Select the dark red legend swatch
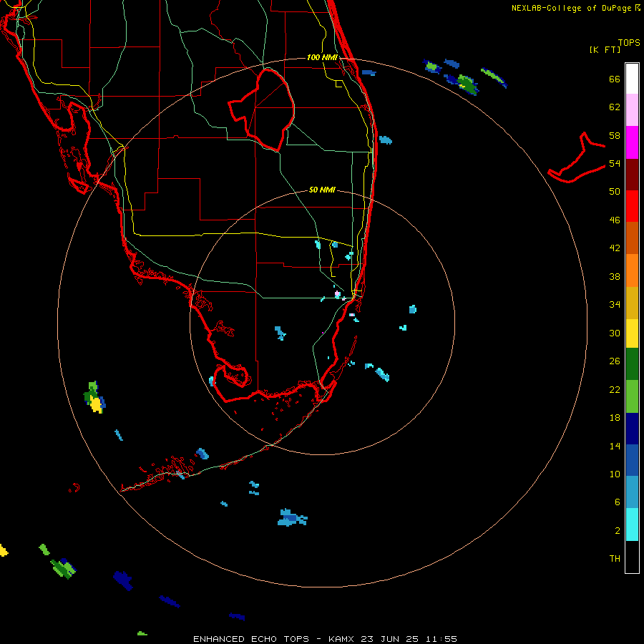This screenshot has height=644, width=644. [x=632, y=175]
